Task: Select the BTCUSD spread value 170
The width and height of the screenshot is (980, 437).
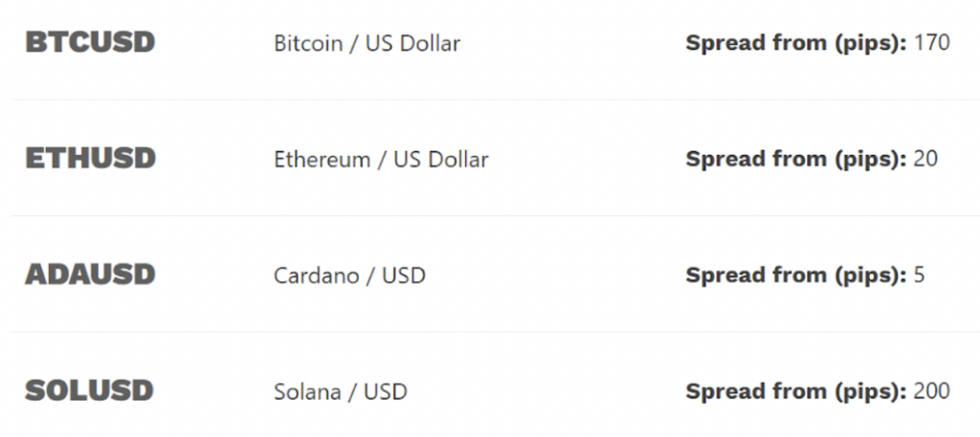Action: tap(932, 43)
